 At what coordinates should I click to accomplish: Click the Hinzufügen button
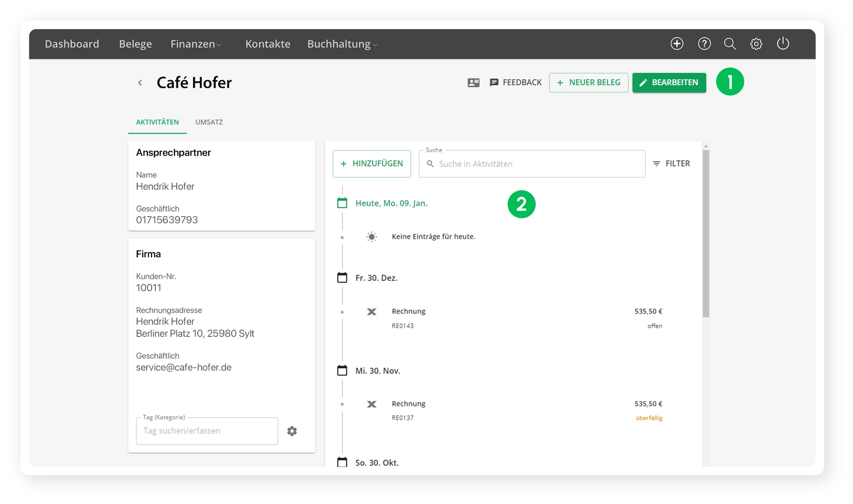(372, 164)
